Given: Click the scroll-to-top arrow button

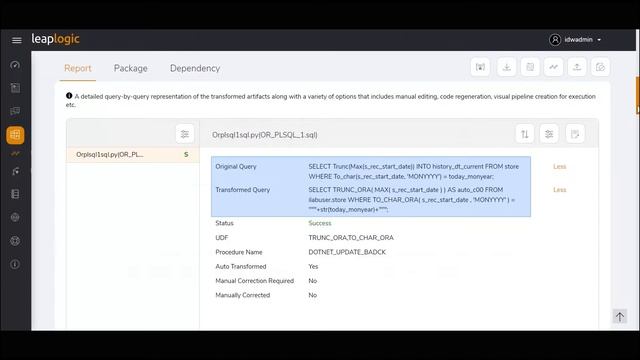Looking at the screenshot, I should (620, 316).
